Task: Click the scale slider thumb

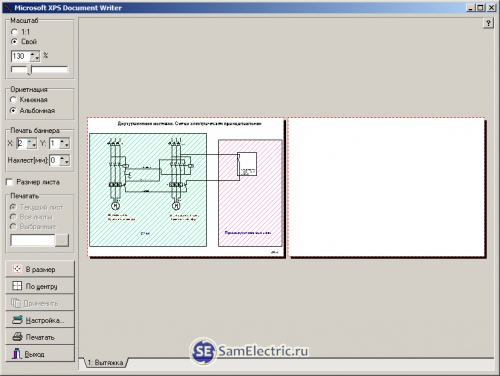Action: click(30, 70)
